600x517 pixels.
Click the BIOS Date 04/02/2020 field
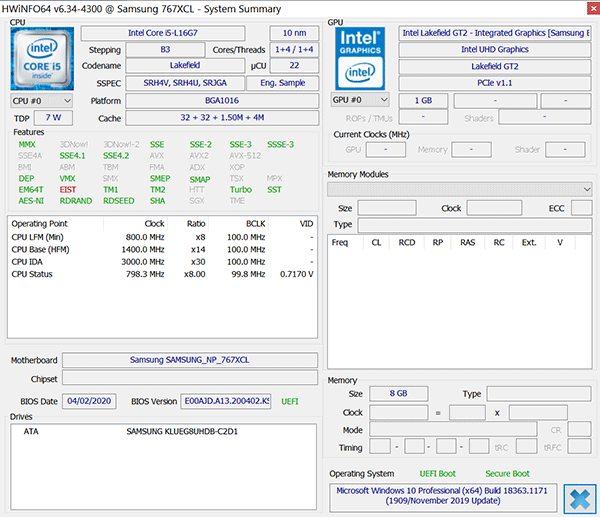(x=89, y=401)
